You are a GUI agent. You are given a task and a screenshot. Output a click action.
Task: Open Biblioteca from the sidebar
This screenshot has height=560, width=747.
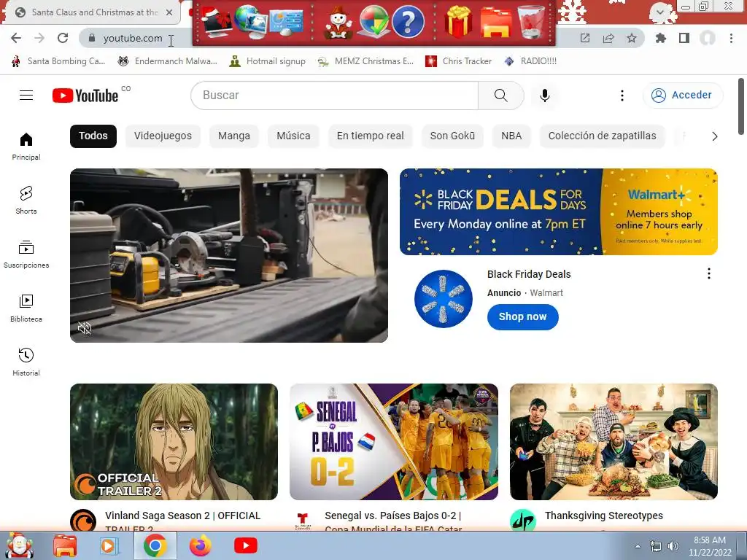[x=26, y=308]
